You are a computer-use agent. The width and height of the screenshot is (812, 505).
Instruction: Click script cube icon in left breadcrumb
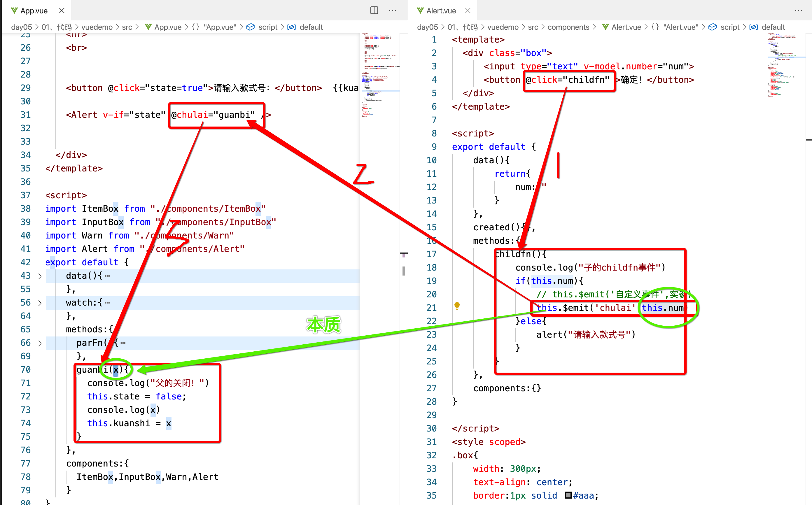coord(250,27)
